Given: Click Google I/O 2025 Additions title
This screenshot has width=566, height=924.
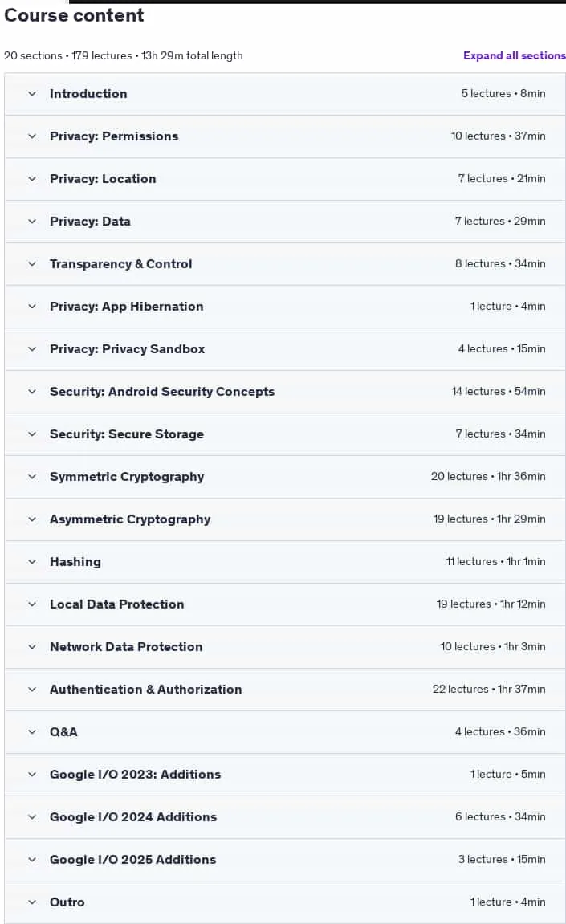Looking at the screenshot, I should tap(133, 859).
